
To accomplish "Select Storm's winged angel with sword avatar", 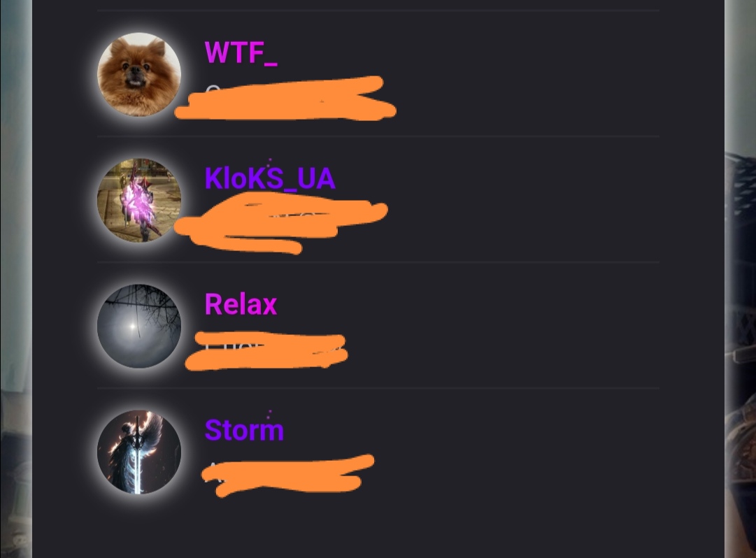I will click(139, 452).
